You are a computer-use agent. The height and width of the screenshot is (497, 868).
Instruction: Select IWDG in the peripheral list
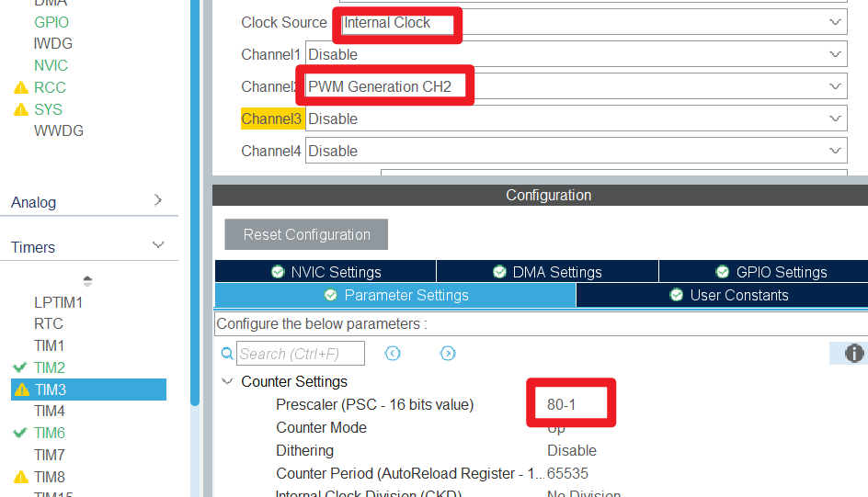(x=53, y=44)
